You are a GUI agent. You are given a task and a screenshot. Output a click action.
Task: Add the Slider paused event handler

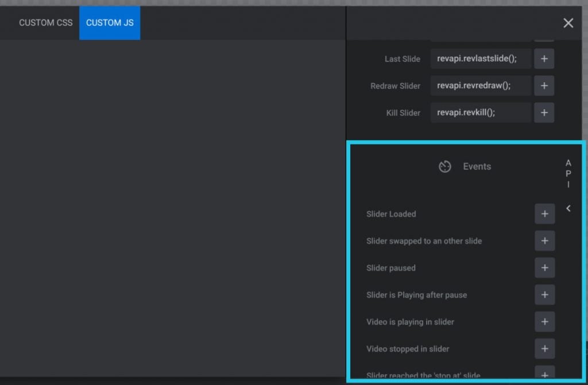[544, 268]
